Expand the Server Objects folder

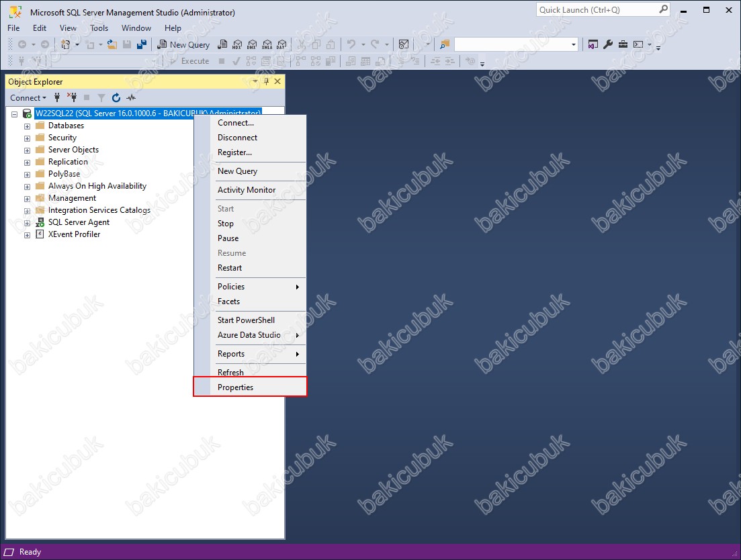[x=27, y=150]
